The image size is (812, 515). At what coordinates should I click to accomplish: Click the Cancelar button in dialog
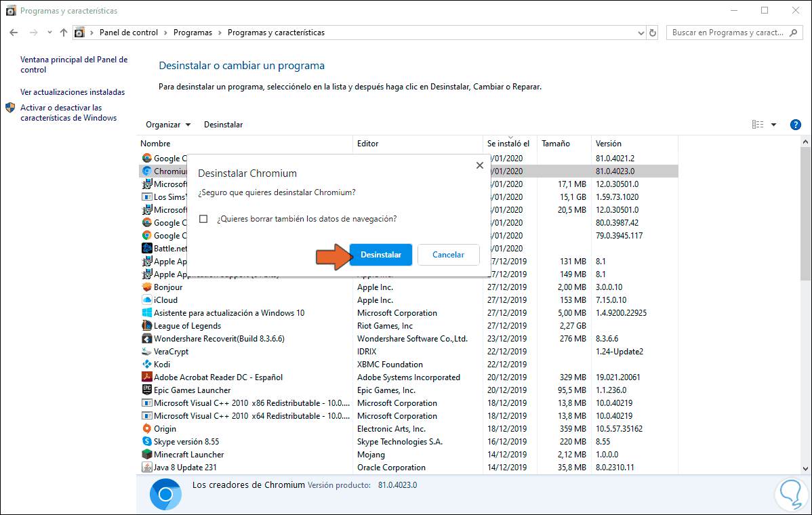pyautogui.click(x=449, y=255)
